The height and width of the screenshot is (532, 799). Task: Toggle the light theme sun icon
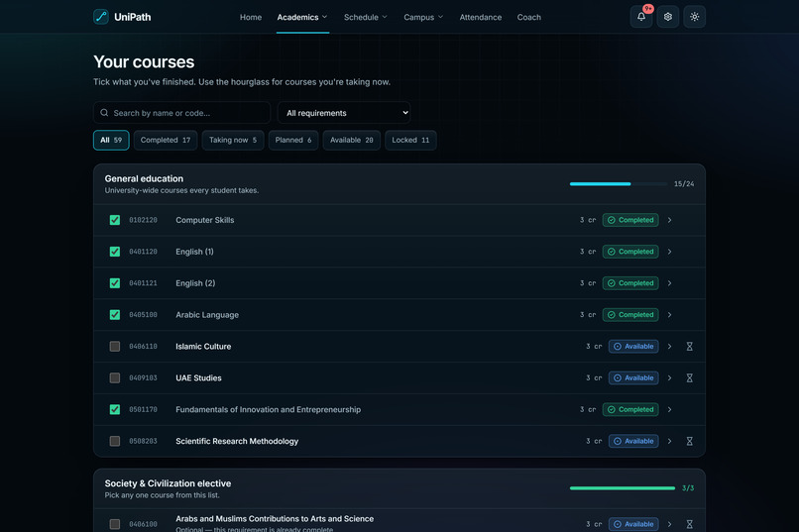(x=694, y=17)
